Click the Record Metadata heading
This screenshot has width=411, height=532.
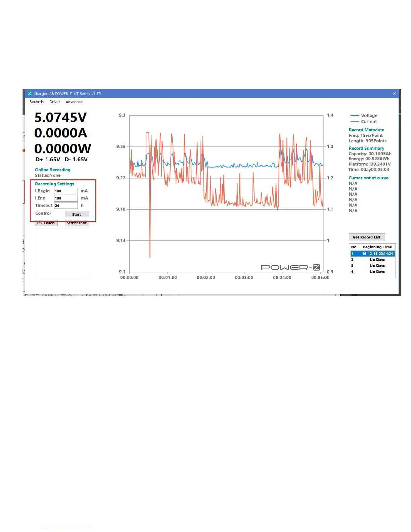tap(366, 130)
